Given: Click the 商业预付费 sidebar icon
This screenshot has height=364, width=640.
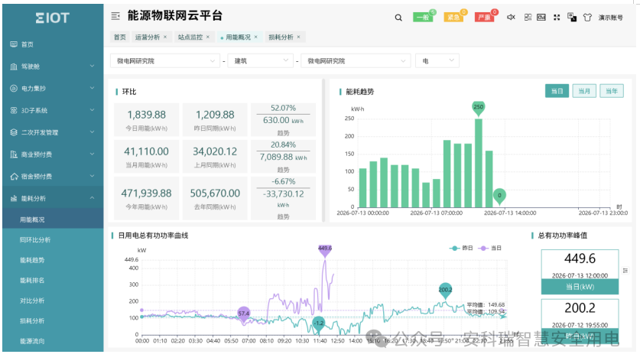Looking at the screenshot, I should (x=14, y=154).
